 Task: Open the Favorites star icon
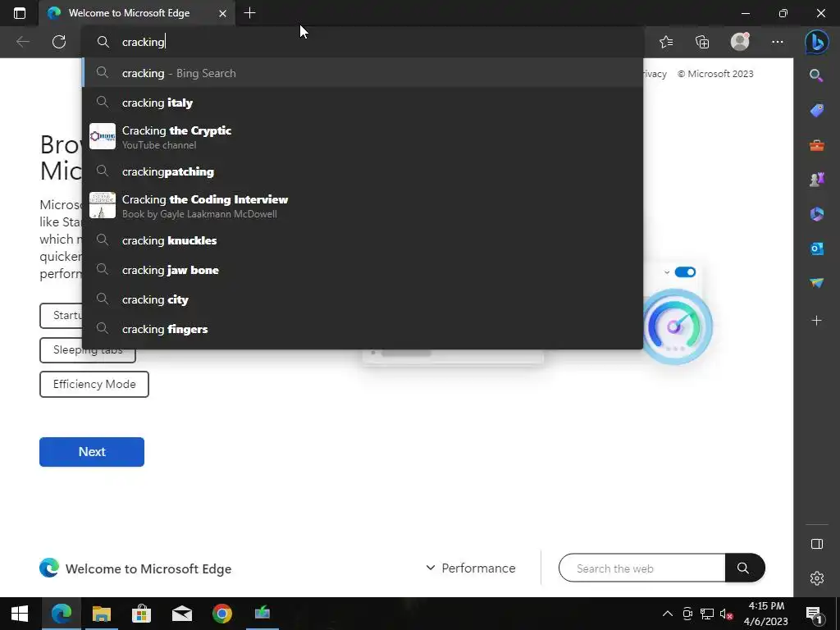click(x=666, y=42)
